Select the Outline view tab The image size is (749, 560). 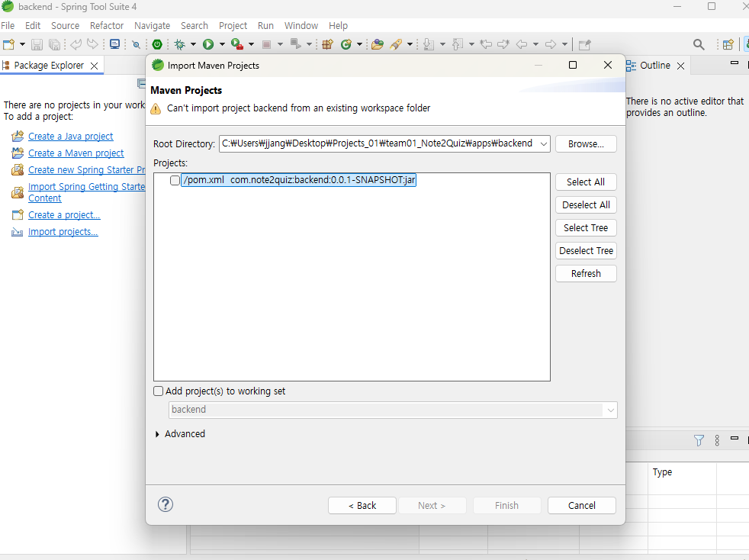655,66
